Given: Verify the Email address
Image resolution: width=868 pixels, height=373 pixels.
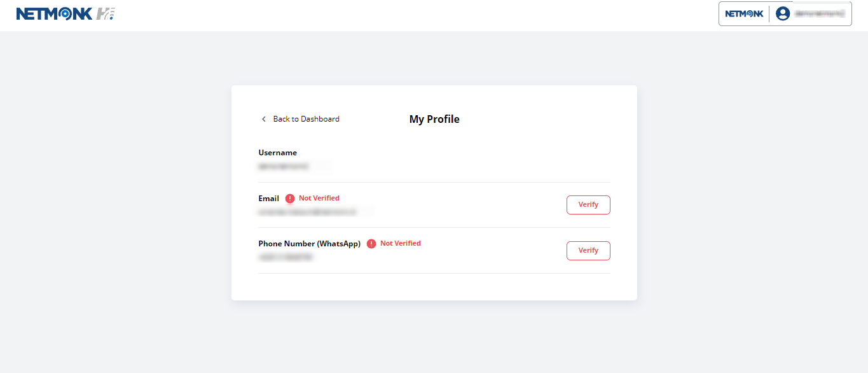Looking at the screenshot, I should pos(588,205).
